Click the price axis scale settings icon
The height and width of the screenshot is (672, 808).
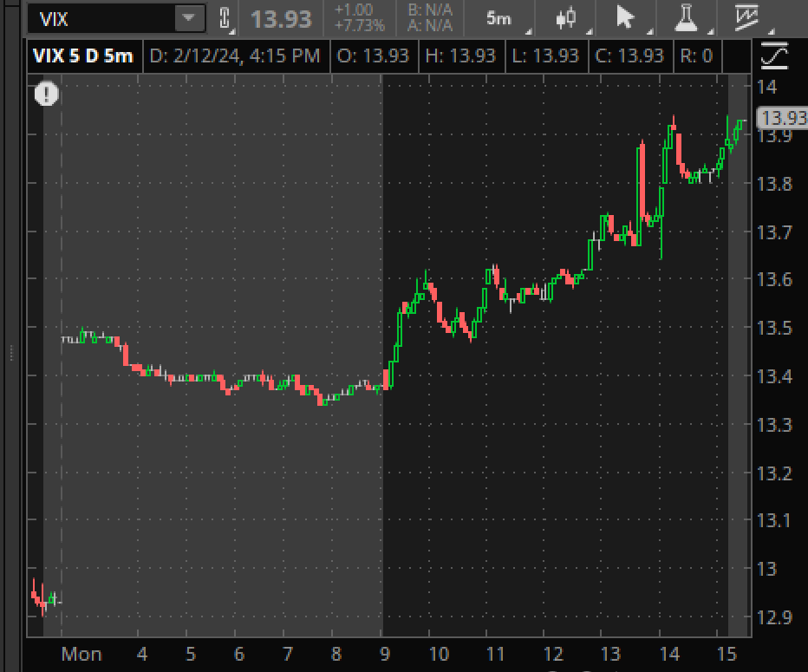tap(774, 55)
